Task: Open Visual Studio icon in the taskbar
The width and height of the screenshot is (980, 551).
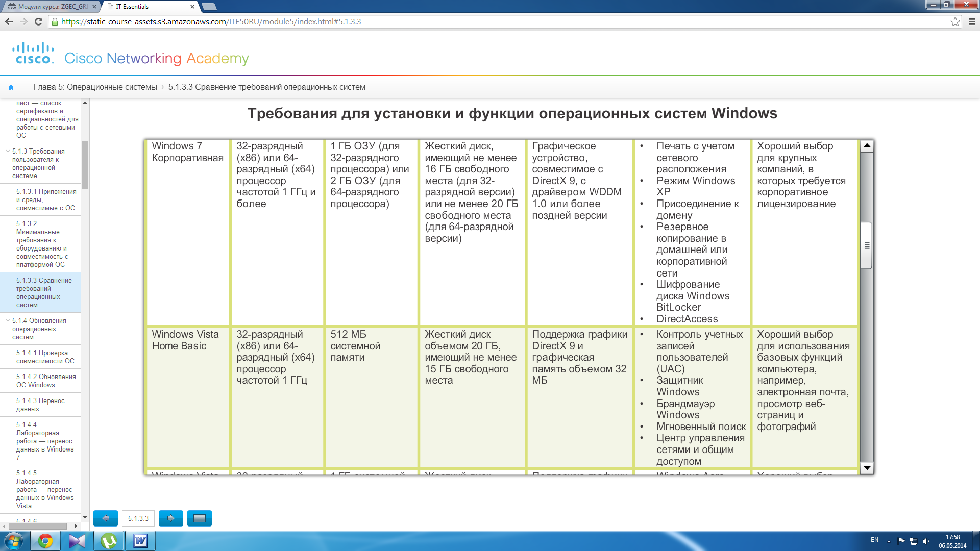Action: coord(77,541)
